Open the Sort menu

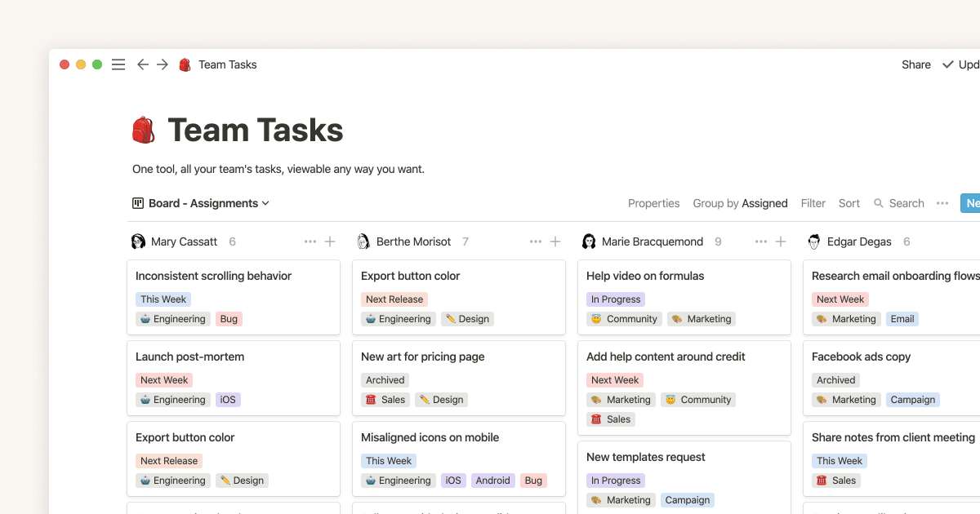tap(849, 202)
